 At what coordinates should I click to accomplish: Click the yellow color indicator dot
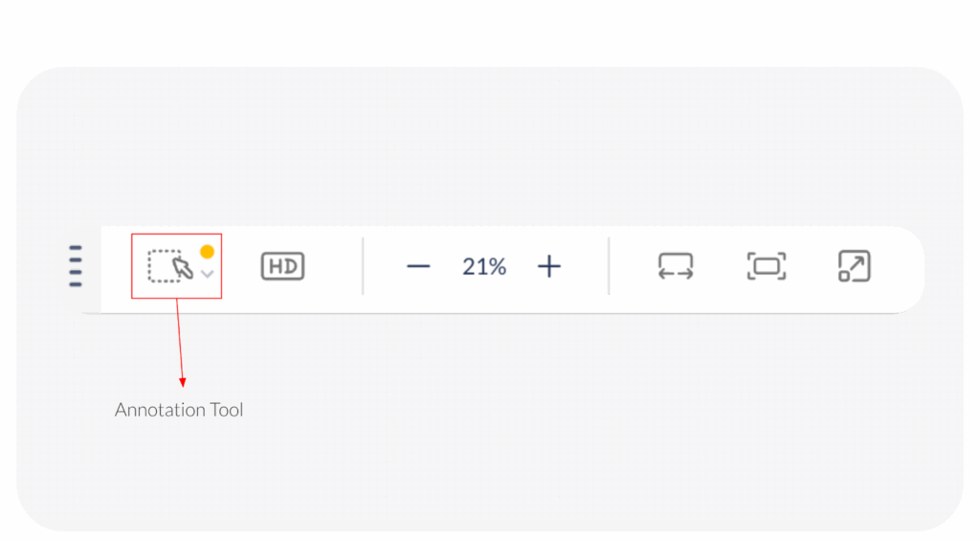207,252
